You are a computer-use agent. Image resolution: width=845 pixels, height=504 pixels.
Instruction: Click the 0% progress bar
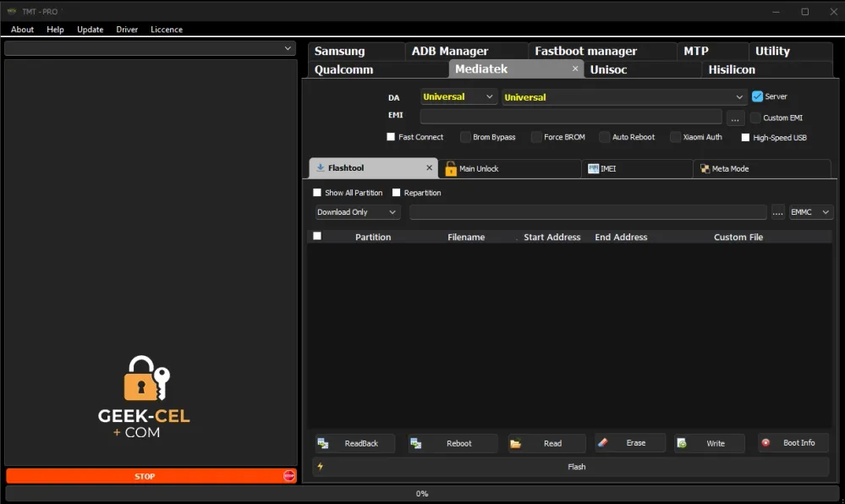[x=422, y=493]
